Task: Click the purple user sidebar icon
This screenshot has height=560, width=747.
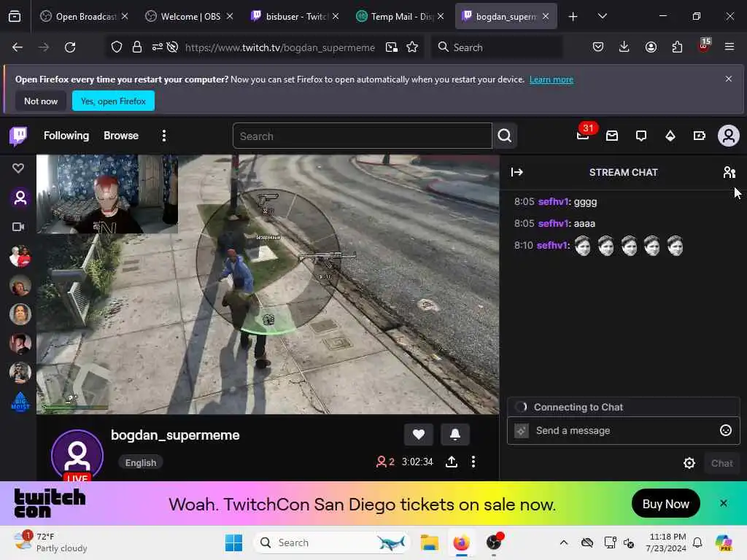Action: click(x=20, y=198)
